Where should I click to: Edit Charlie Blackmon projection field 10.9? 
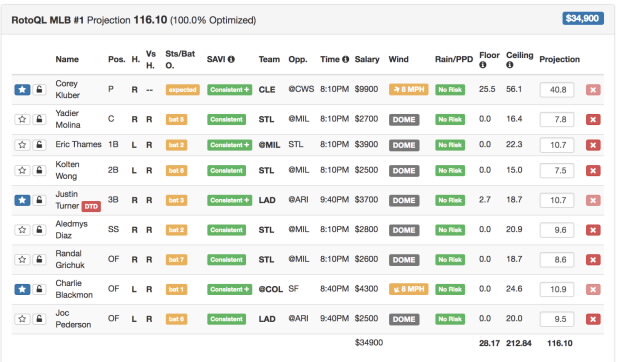pos(557,289)
